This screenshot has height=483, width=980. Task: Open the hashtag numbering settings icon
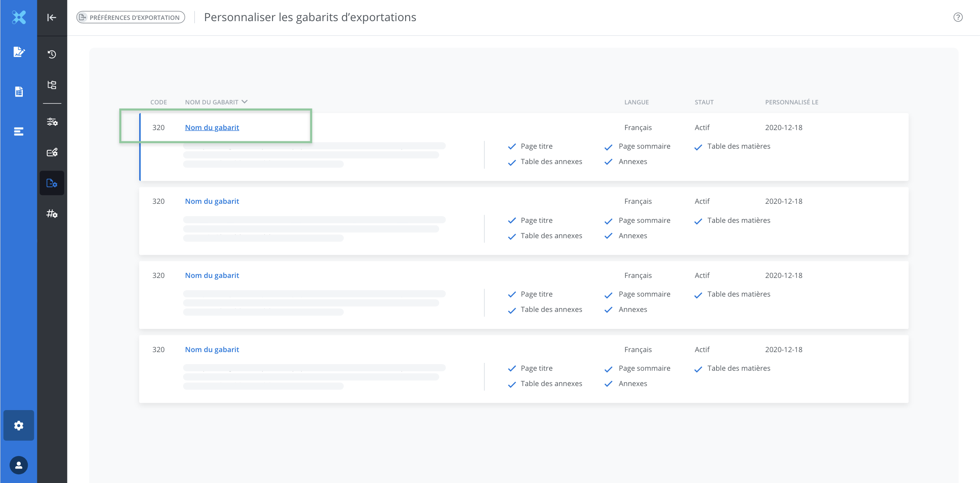tap(52, 214)
